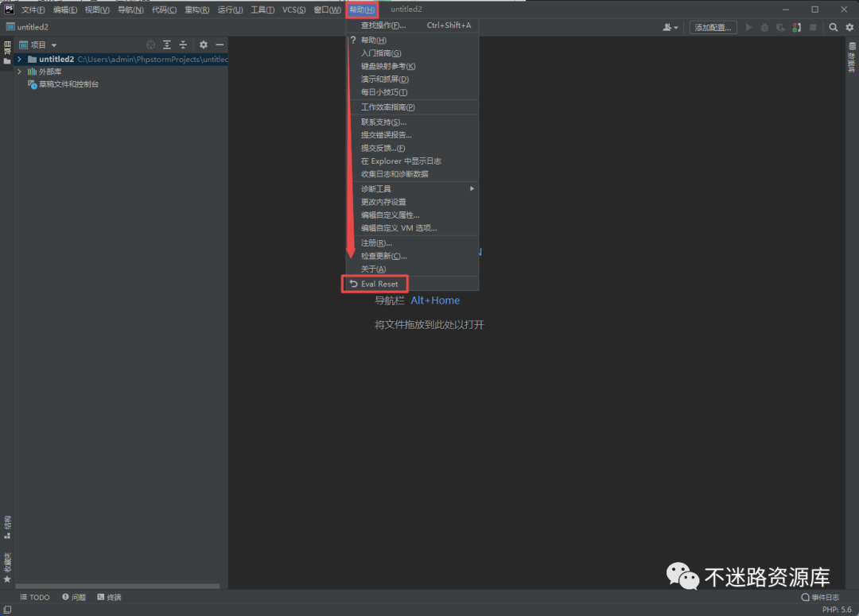
Task: Select 草稿文件和控制台 tree item
Action: pos(68,84)
